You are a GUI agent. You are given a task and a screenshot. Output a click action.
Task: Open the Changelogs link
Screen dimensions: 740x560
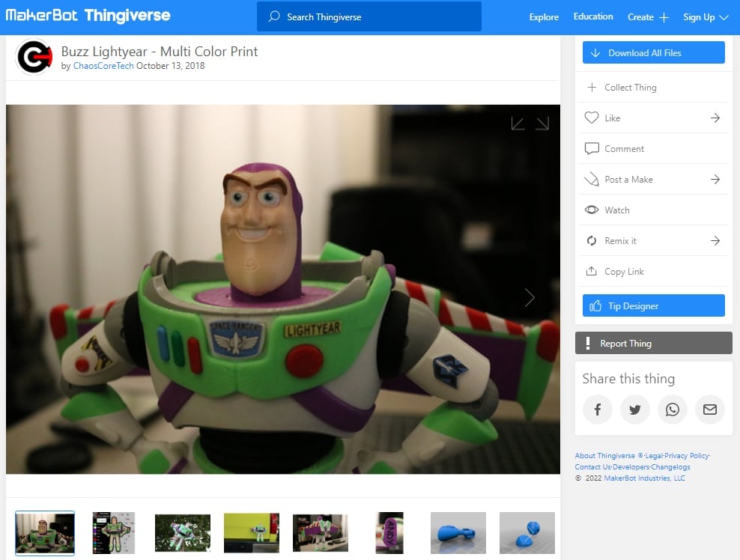tap(670, 467)
